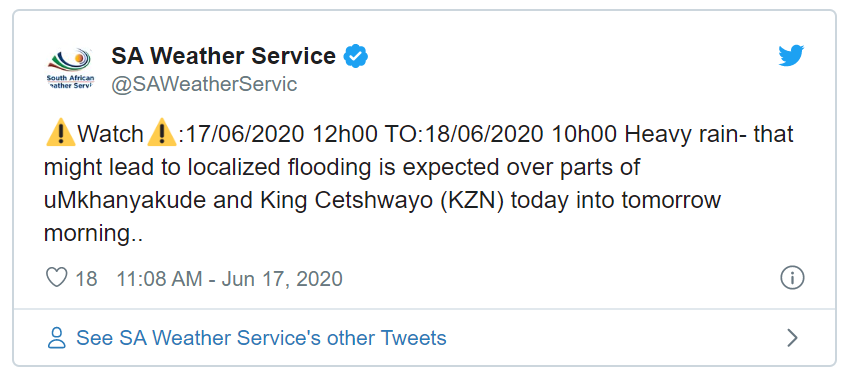Like the tweet with the heart icon
Image resolution: width=847 pixels, height=383 pixels.
tap(56, 278)
